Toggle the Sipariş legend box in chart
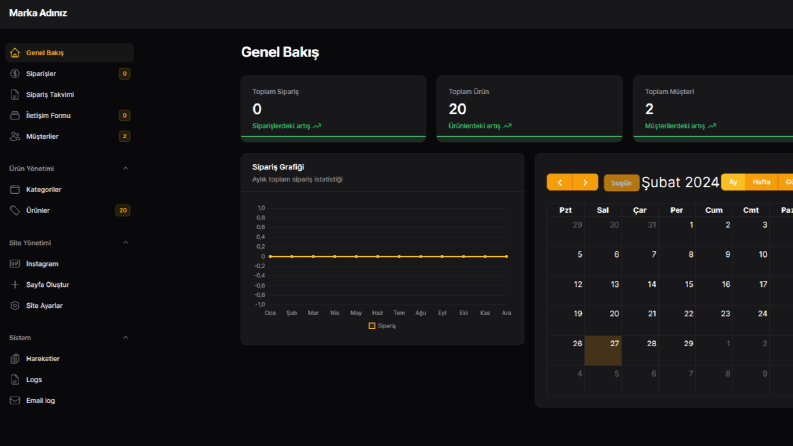Viewport: 793px width, 446px height. point(372,326)
